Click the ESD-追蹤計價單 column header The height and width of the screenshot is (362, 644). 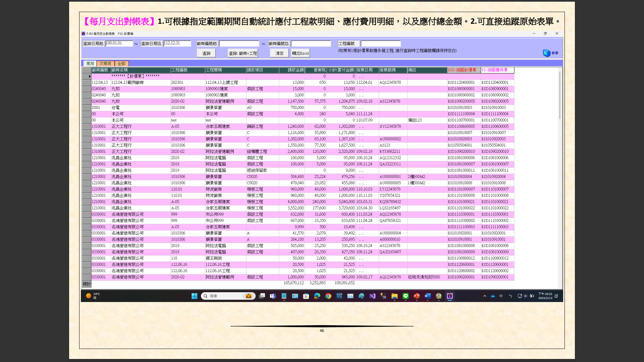(x=464, y=70)
